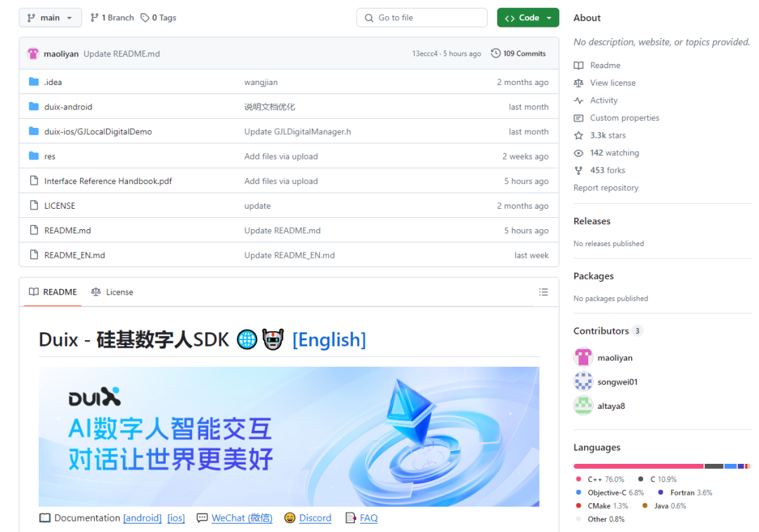
Task: Open the main branch dropdown
Action: [50, 18]
